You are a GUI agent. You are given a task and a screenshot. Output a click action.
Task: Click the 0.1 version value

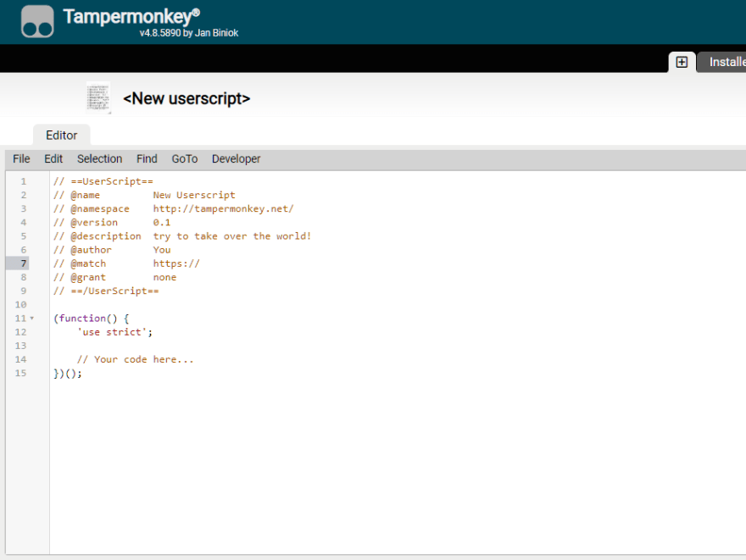click(161, 223)
